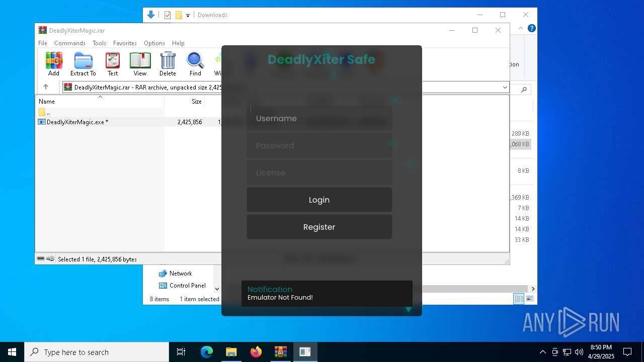Viewport: 644px width, 362px height.
Task: Select Network in Explorer navigation pane
Action: 175,274
